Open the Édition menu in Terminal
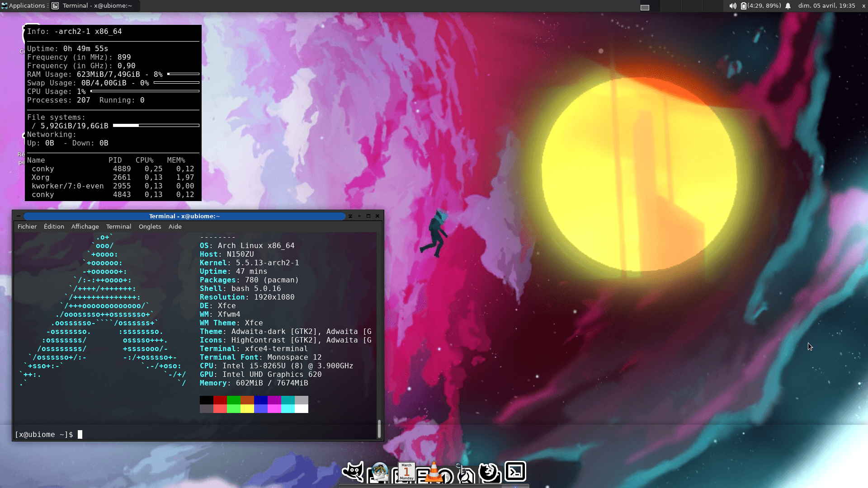This screenshot has height=488, width=868. (x=54, y=226)
